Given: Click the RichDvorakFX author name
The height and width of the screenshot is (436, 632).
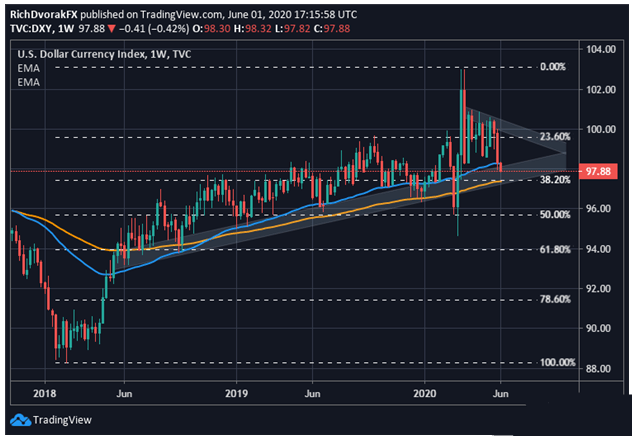Looking at the screenshot, I should 44,15.
